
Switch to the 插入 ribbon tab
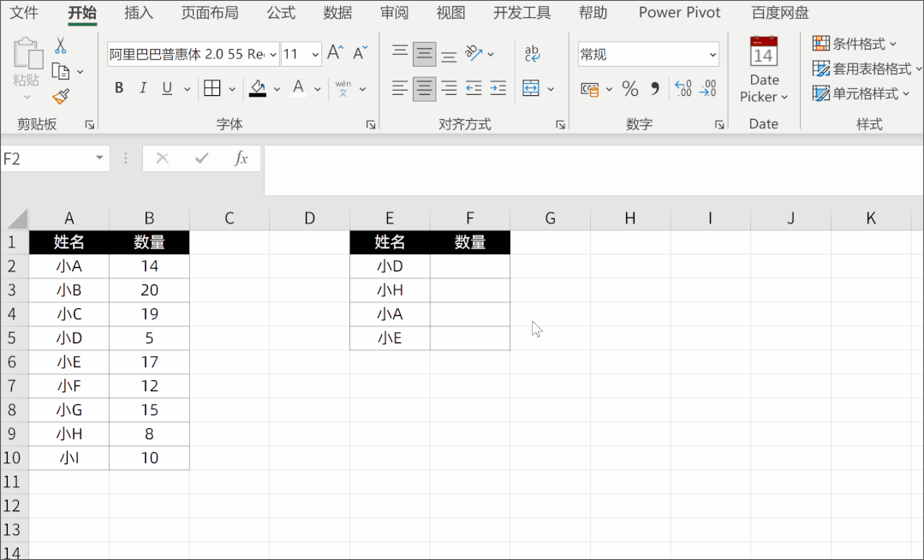coord(139,13)
